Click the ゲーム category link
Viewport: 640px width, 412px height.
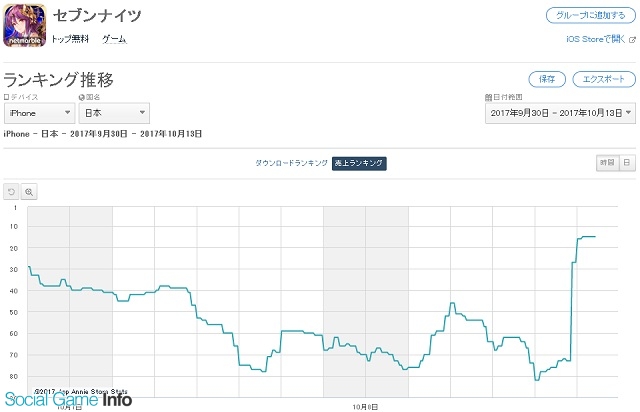[x=114, y=39]
